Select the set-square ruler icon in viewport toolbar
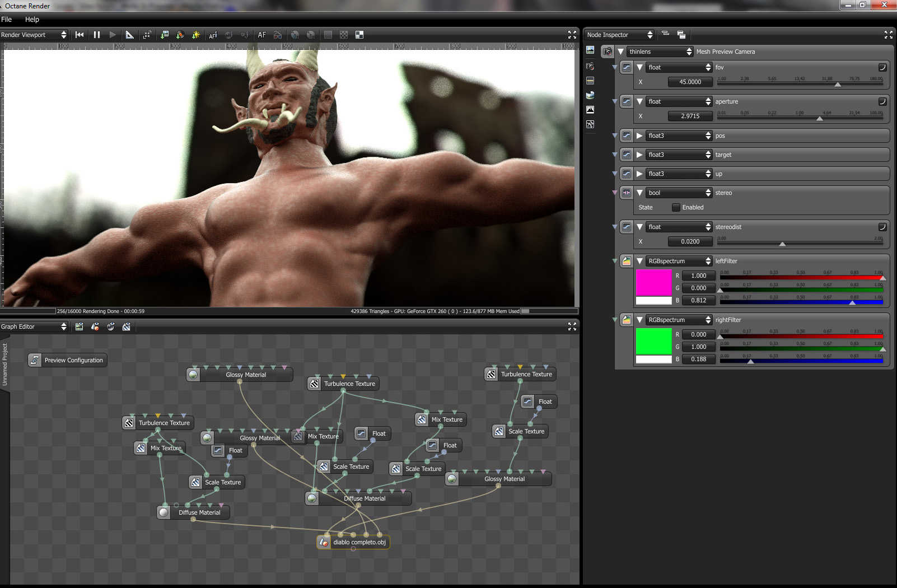The width and height of the screenshot is (897, 588). pos(130,35)
